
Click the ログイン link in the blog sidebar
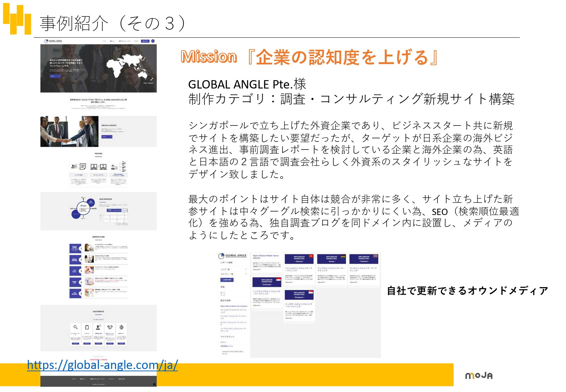coord(224,342)
